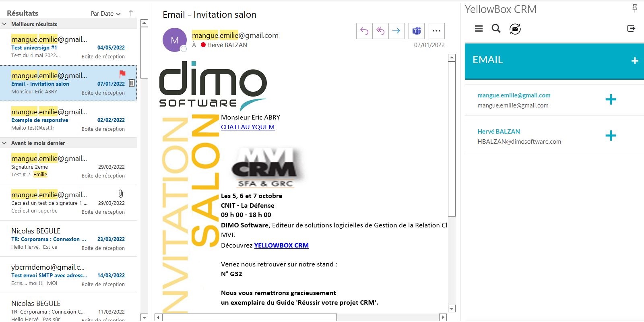Image resolution: width=644 pixels, height=322 pixels.
Task: Add Hervé BALZAN contact with plus icon
Action: coord(611,136)
